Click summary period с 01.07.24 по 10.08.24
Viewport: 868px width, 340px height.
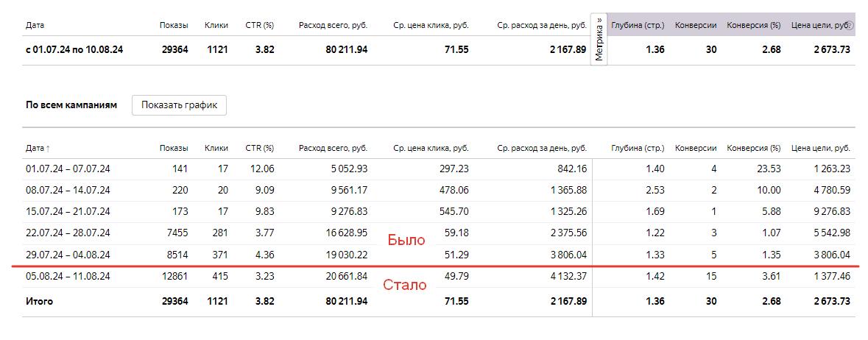[x=74, y=50]
